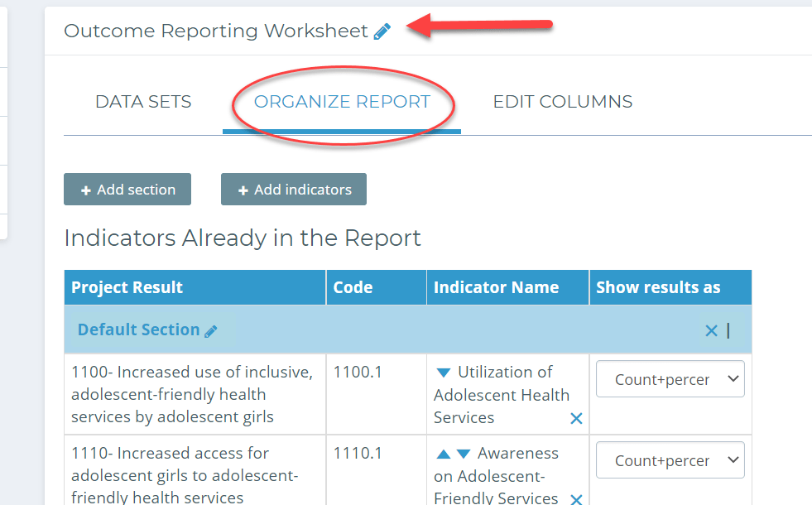Open Show results dropdown for 1100.1
The image size is (812, 505).
click(670, 379)
